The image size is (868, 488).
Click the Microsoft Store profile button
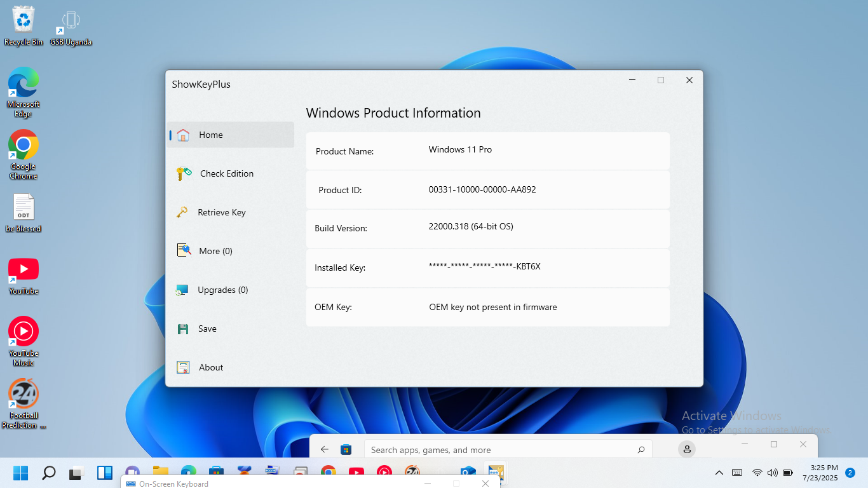click(x=687, y=449)
